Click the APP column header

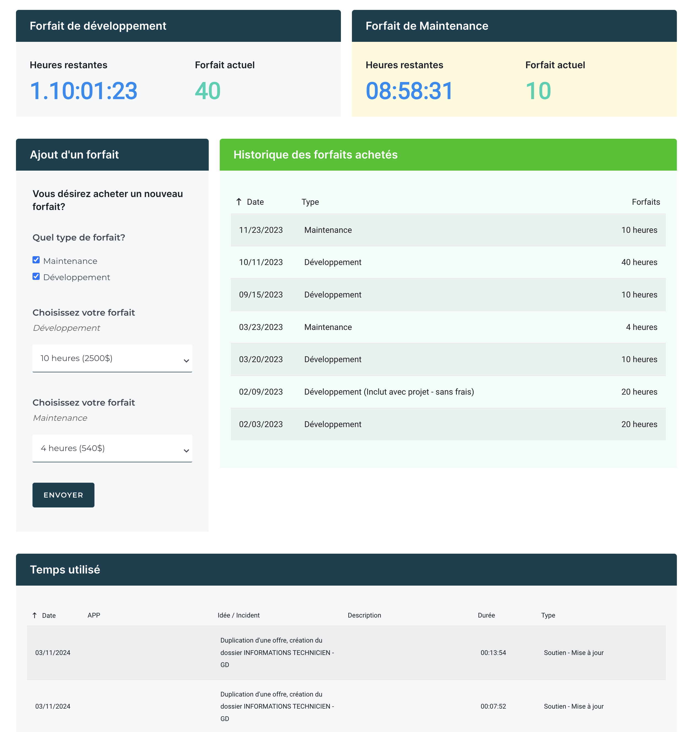click(x=94, y=615)
